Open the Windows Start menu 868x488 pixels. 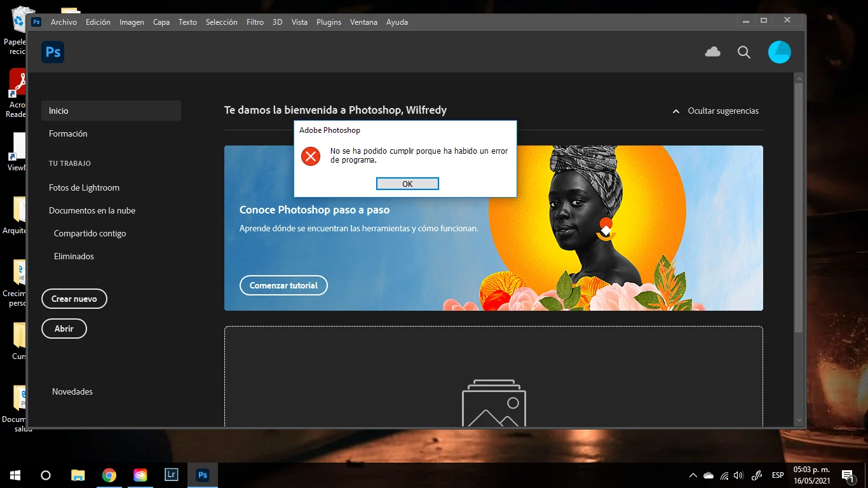point(15,475)
